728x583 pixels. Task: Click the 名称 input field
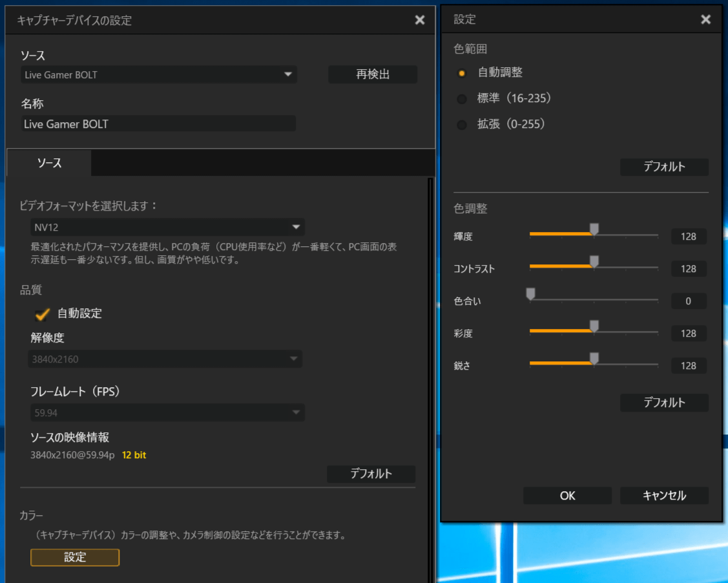[158, 123]
